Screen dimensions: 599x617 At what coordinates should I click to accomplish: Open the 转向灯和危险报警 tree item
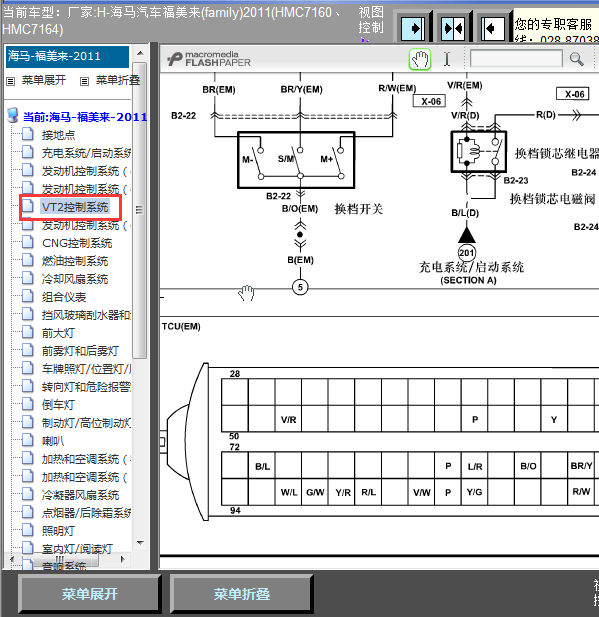click(x=86, y=387)
